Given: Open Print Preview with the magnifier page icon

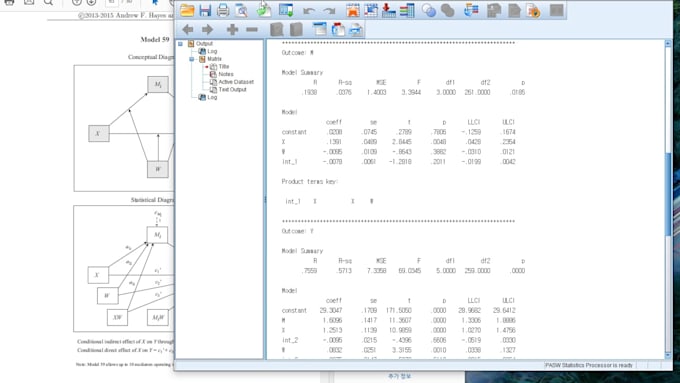Looking at the screenshot, I should tap(242, 10).
